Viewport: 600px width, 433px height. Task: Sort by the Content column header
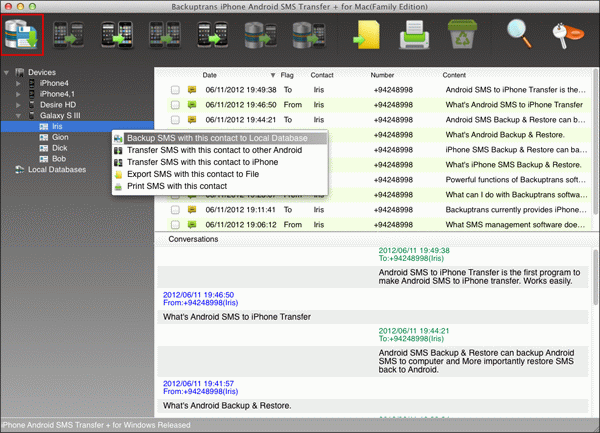[454, 75]
